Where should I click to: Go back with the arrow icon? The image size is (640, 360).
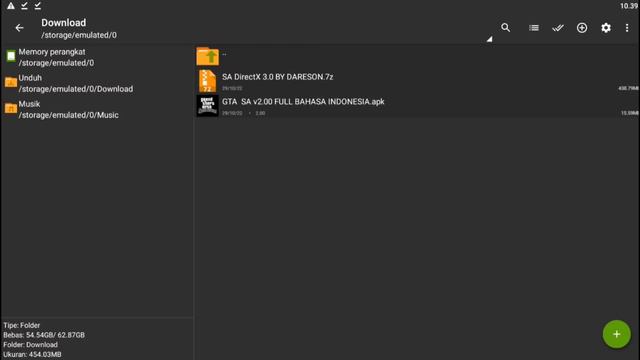pyautogui.click(x=19, y=28)
